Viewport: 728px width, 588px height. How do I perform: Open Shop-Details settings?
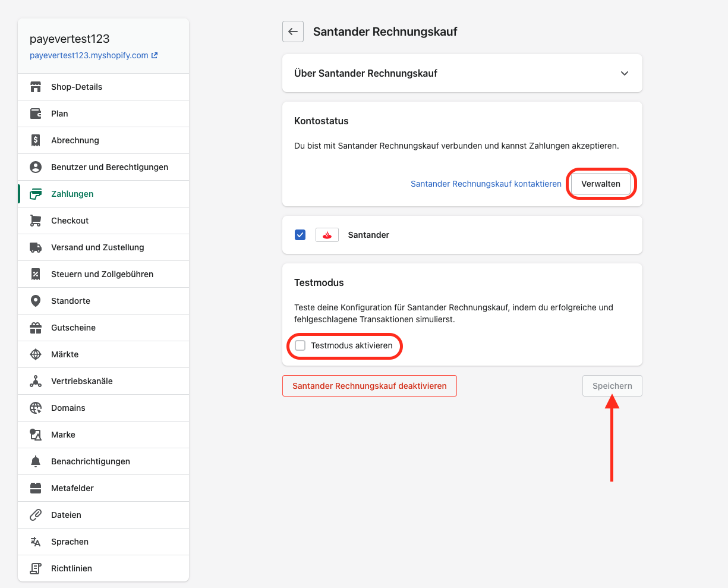coord(103,87)
